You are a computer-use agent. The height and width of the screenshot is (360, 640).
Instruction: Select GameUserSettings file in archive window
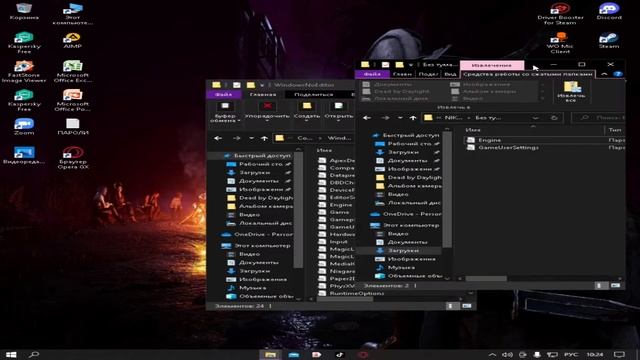point(545,147)
